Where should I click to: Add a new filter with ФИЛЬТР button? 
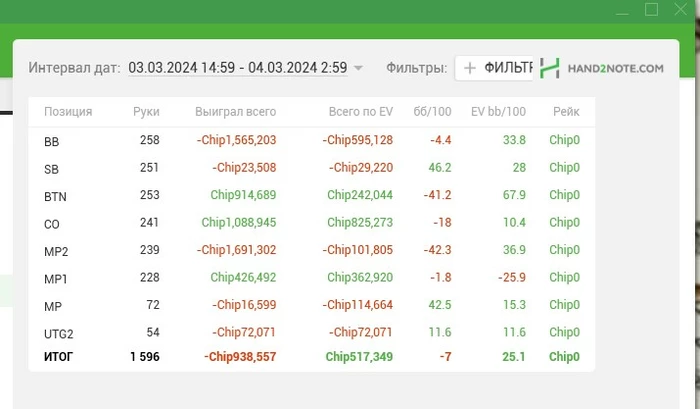(x=494, y=68)
